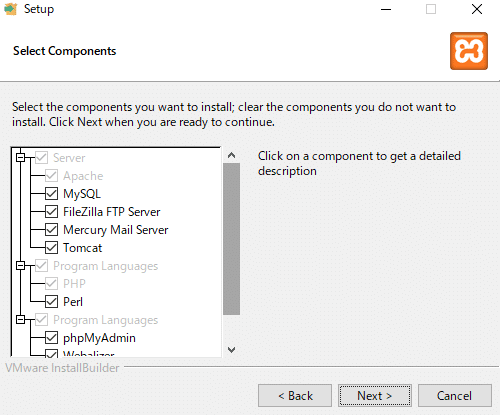Go to next step with Next button
500x415 pixels.
pyautogui.click(x=375, y=396)
